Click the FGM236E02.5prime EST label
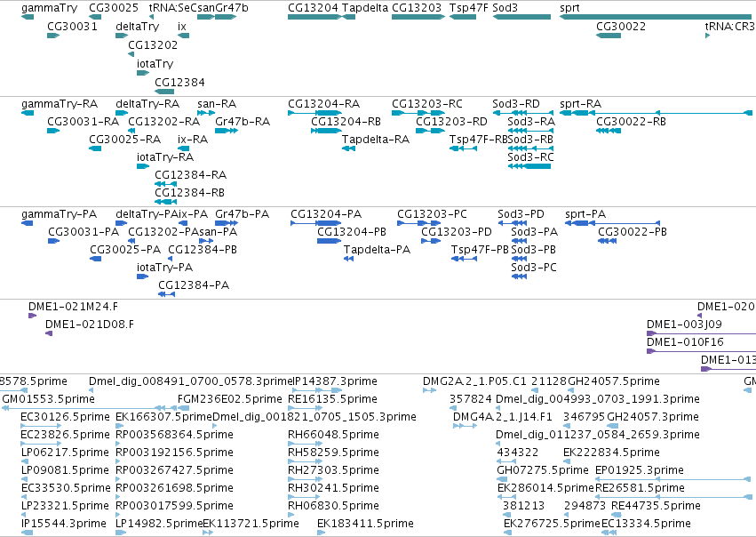The image size is (756, 537). point(230,399)
